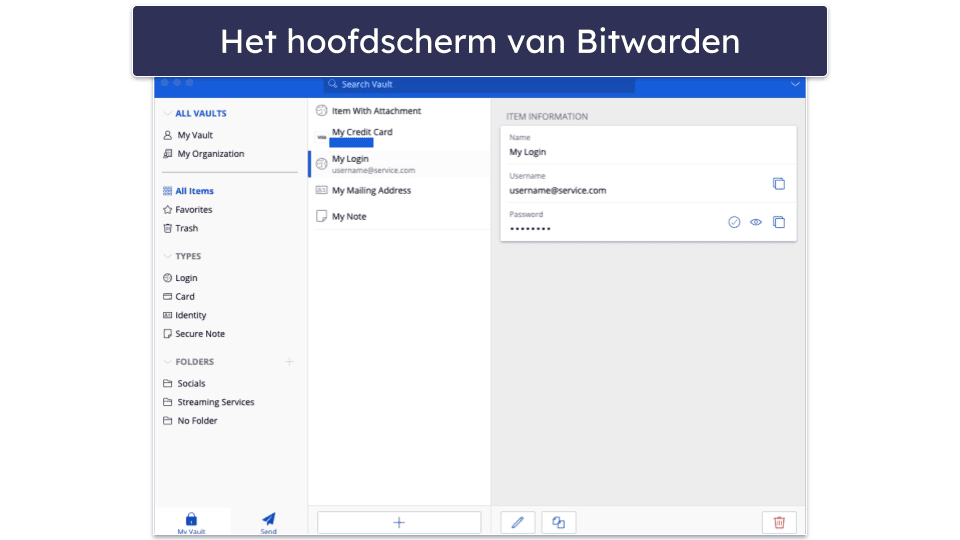Select My Login entry in list
The height and width of the screenshot is (540, 960).
tap(399, 164)
